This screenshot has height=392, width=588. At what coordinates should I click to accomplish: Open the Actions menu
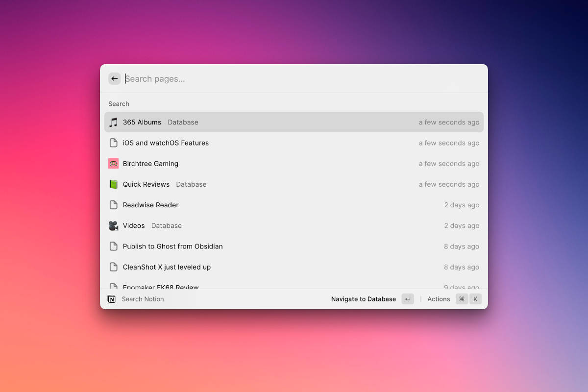pos(439,299)
